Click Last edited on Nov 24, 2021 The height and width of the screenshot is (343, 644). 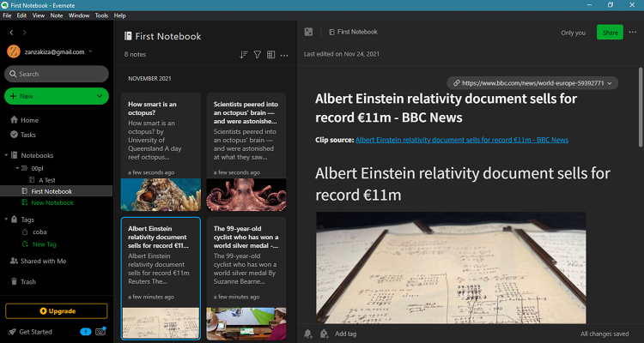coord(342,54)
